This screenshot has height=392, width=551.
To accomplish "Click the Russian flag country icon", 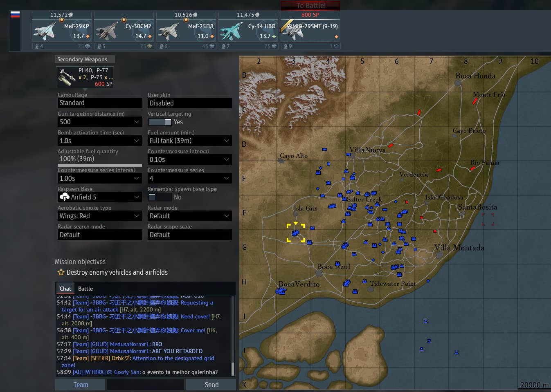I will click(x=15, y=14).
